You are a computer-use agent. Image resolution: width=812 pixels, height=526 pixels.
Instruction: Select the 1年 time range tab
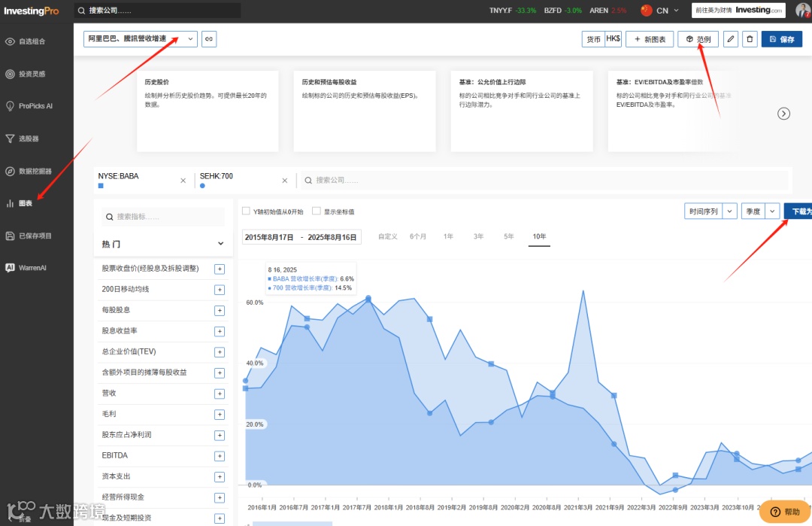pyautogui.click(x=448, y=236)
